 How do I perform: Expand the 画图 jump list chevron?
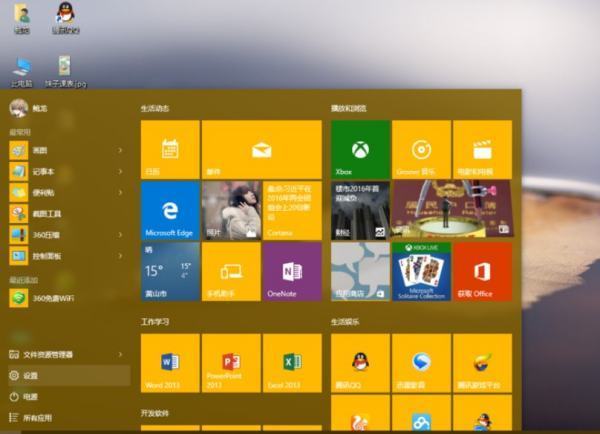click(120, 150)
